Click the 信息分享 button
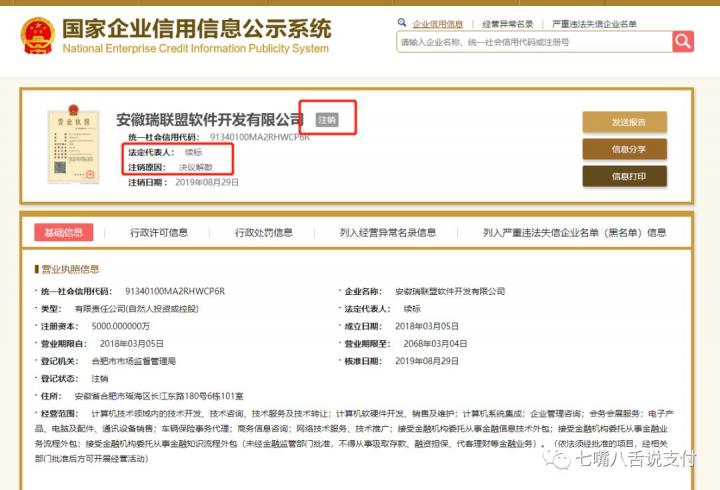Image resolution: width=720 pixels, height=490 pixels. [624, 149]
